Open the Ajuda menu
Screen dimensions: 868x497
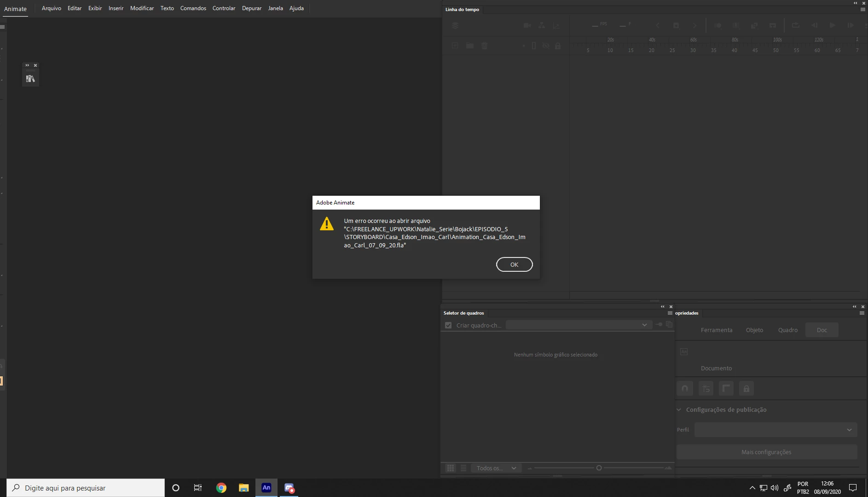click(296, 8)
